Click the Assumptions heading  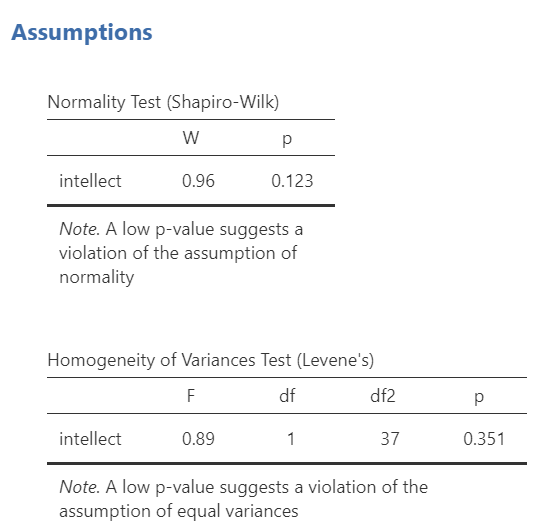[x=82, y=33]
